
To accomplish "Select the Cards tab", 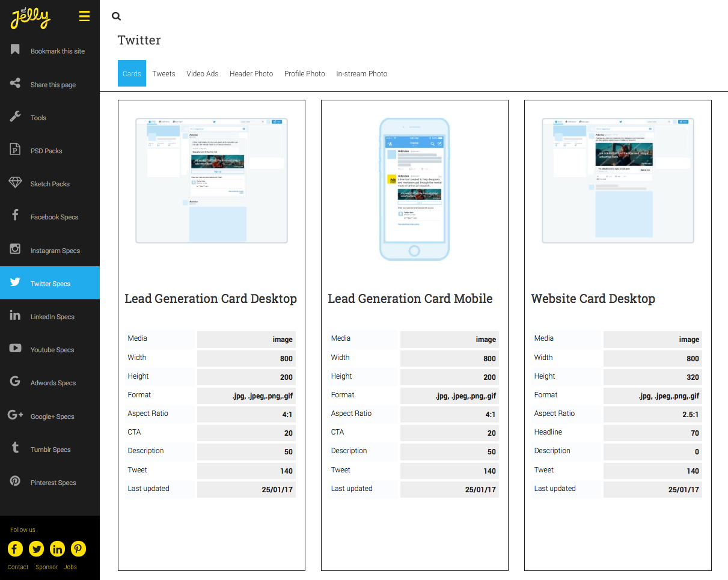I will click(x=132, y=73).
